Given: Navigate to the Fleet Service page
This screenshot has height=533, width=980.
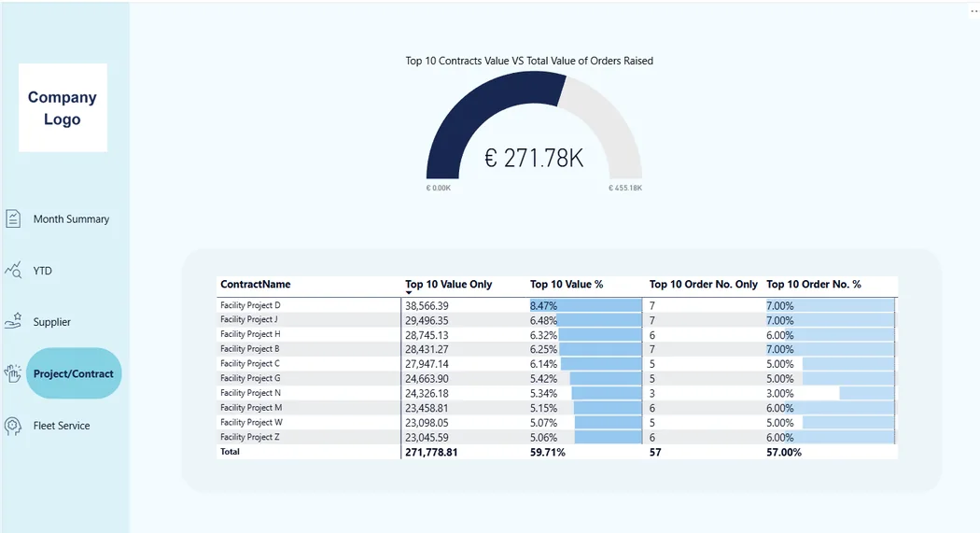Looking at the screenshot, I should (x=62, y=426).
